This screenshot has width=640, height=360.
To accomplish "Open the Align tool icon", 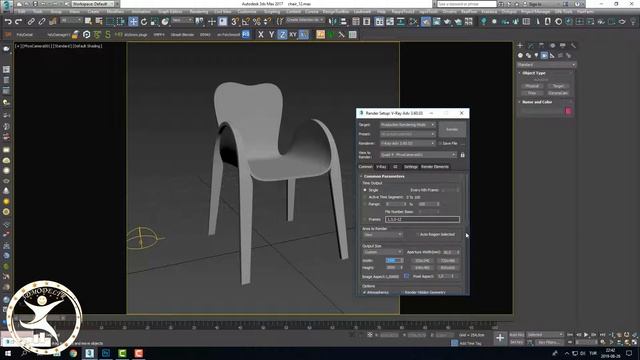I will tap(344, 22).
